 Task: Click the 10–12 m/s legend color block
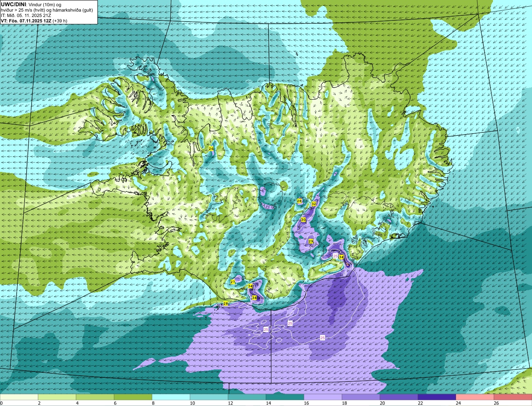pyautogui.click(x=209, y=397)
